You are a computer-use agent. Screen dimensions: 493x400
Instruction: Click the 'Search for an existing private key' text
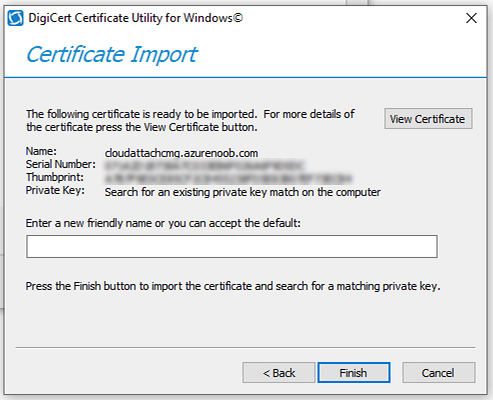[242, 192]
